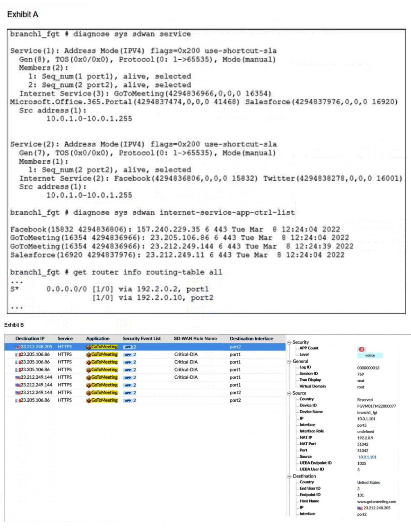Click the flag in the 23.212.249.144 Critical-DIA row
Screen dimensions: 411x532
[18, 377]
